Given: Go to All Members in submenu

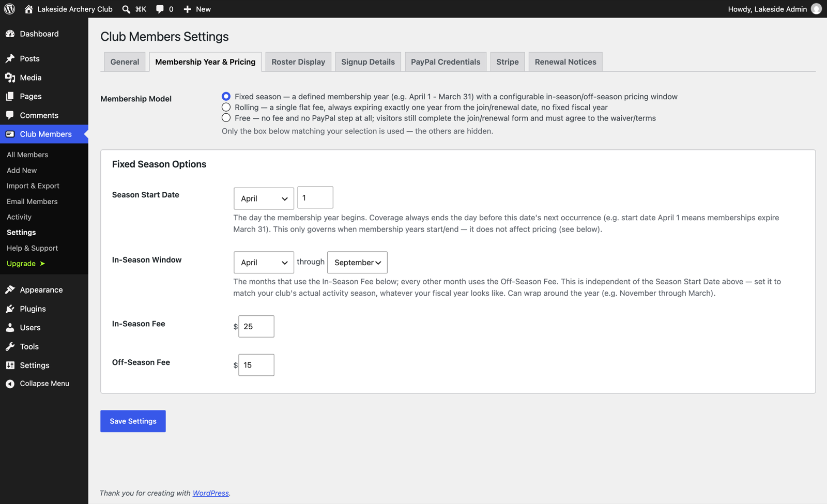Looking at the screenshot, I should (27, 155).
